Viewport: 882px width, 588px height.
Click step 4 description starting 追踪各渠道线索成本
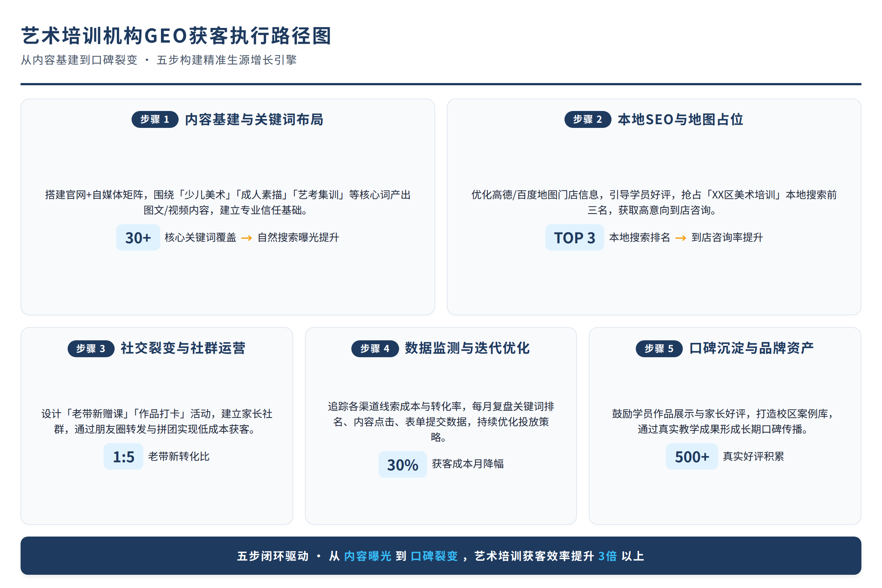point(441,422)
